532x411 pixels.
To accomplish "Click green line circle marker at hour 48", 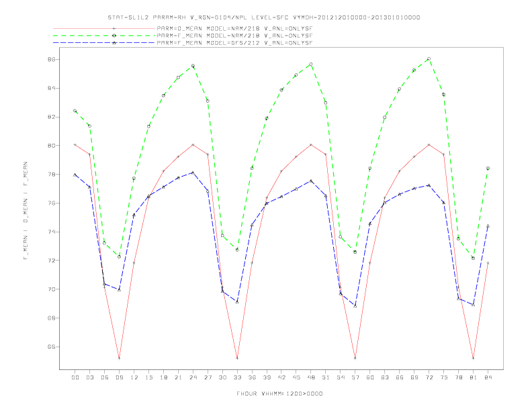I will tap(311, 64).
